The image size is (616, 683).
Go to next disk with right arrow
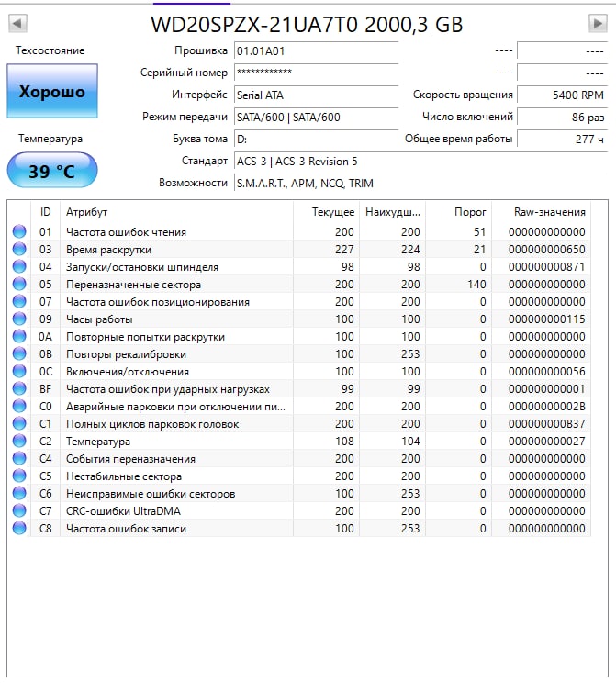coord(598,23)
